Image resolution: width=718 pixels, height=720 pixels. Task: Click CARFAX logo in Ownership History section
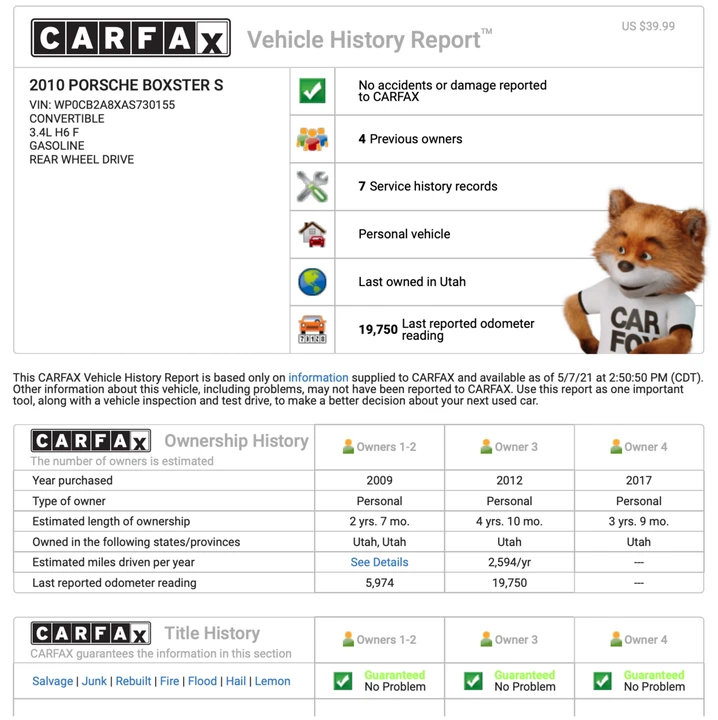(x=91, y=441)
